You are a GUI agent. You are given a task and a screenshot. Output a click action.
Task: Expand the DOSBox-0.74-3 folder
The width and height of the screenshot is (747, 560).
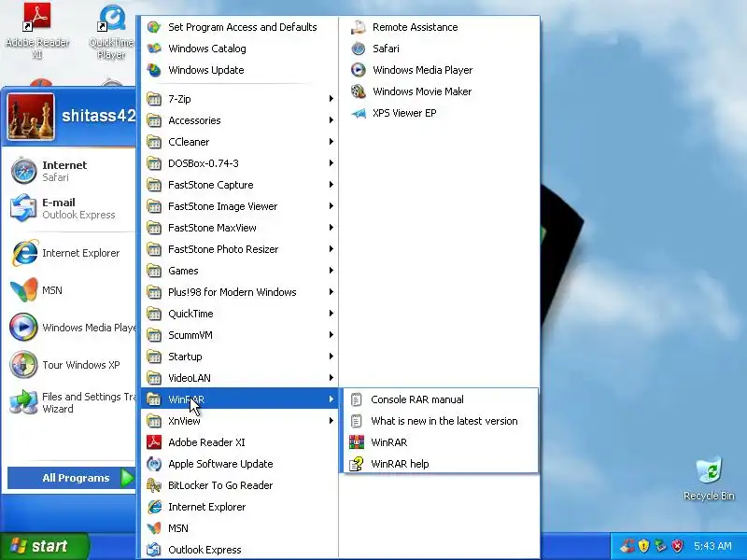click(x=239, y=163)
